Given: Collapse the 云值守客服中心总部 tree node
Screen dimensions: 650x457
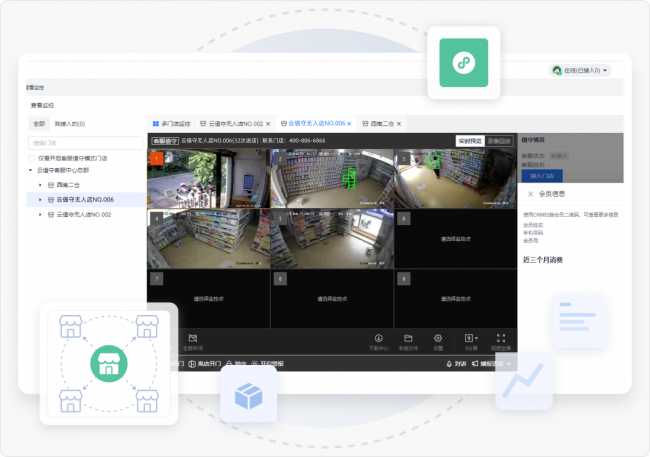Looking at the screenshot, I should click(x=31, y=171).
